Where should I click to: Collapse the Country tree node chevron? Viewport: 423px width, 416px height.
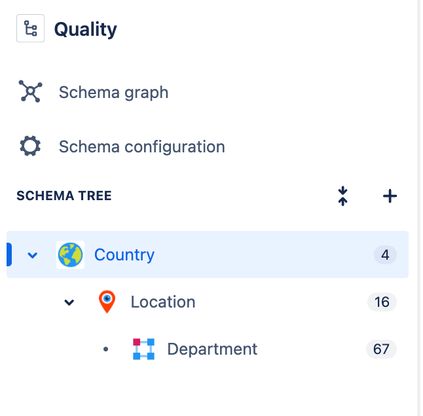[32, 255]
